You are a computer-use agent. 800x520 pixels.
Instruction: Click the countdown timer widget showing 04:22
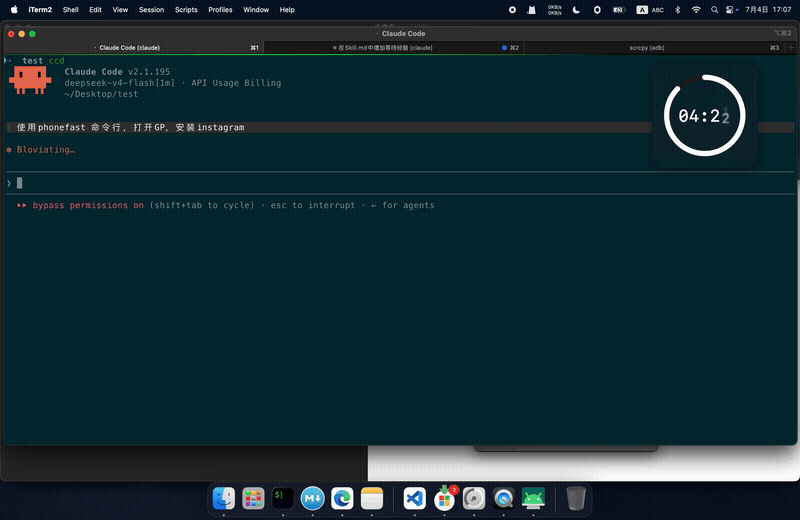705,116
